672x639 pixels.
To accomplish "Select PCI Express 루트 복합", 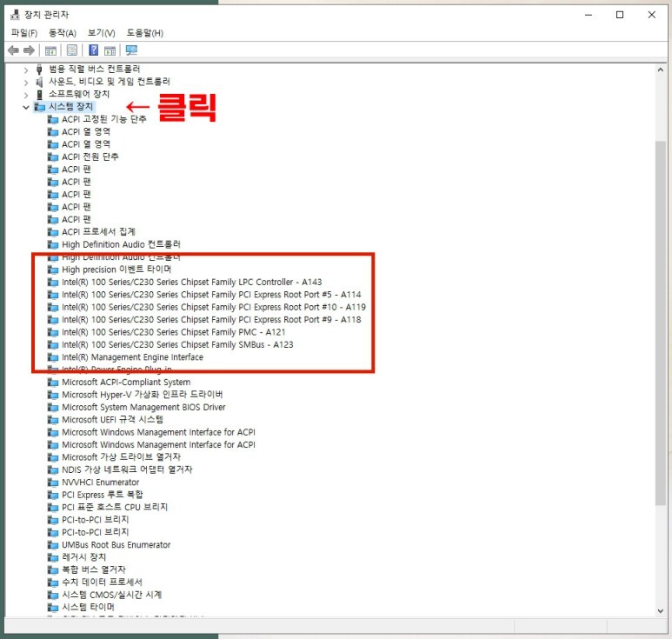I will tap(103, 495).
